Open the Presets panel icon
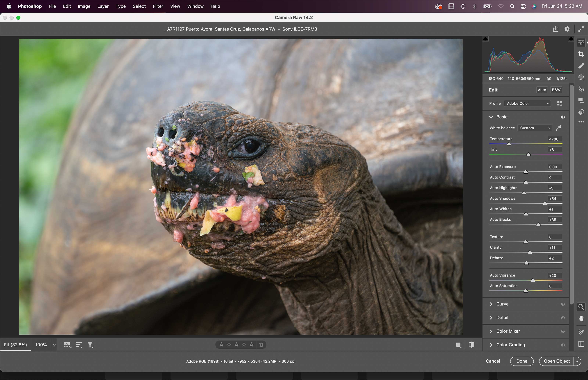Viewport: 588px width, 380px height. point(581,112)
